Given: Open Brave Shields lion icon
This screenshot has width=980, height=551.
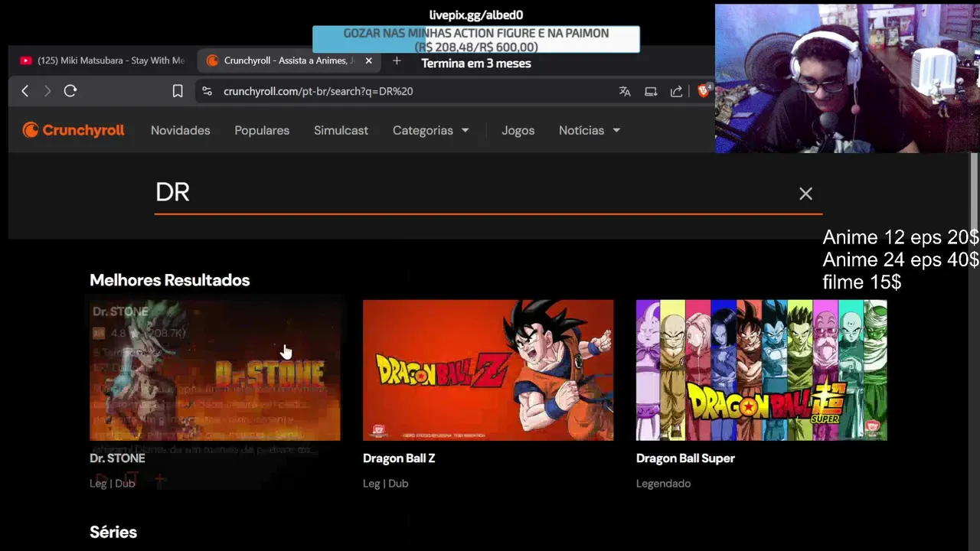Looking at the screenshot, I should (704, 90).
